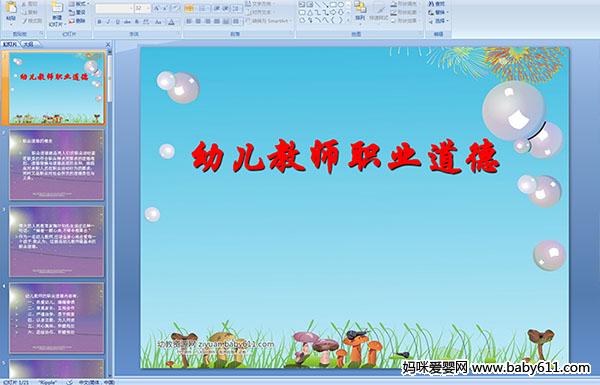Click the bullet list icon
The width and height of the screenshot is (600, 385).
coord(189,8)
